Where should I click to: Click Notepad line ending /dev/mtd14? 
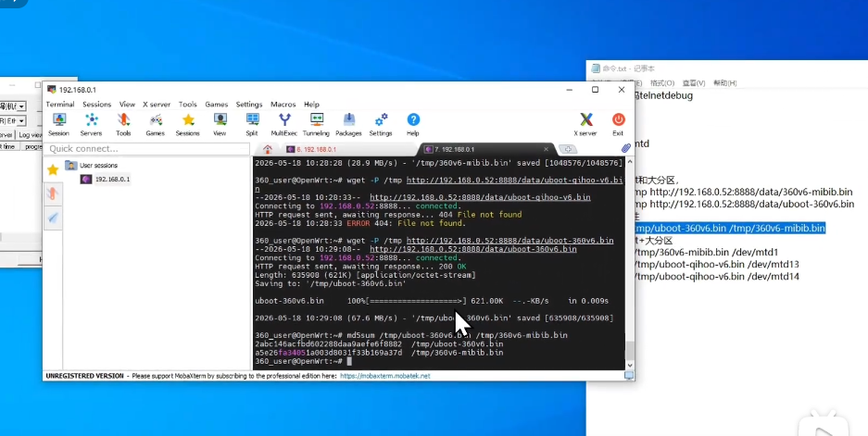click(717, 277)
